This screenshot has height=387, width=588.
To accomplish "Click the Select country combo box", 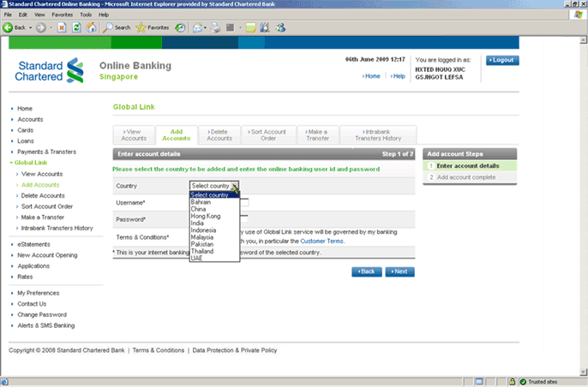I will [214, 186].
